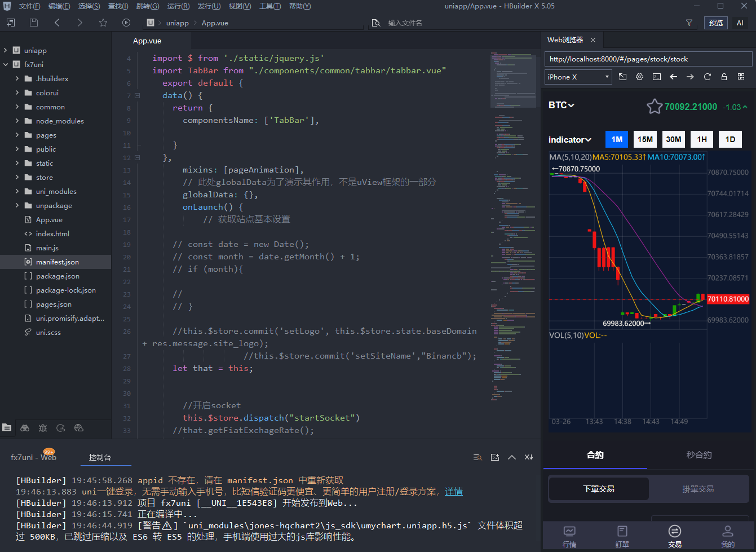
Task: Collapse the fx7uni project root
Action: coord(6,65)
